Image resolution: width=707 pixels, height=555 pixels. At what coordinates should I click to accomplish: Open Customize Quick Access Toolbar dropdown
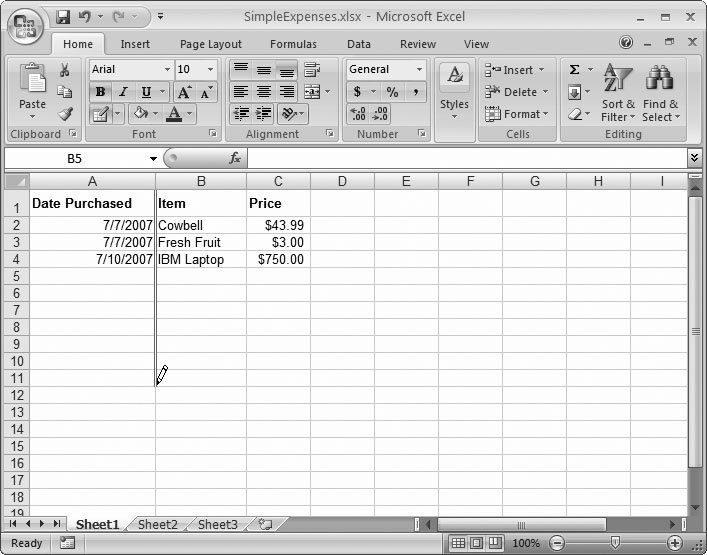tap(161, 17)
